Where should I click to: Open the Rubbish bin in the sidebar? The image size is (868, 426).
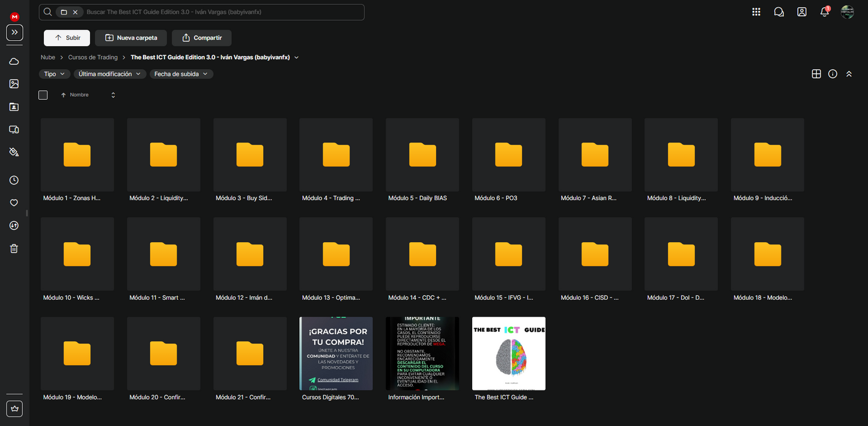14,249
